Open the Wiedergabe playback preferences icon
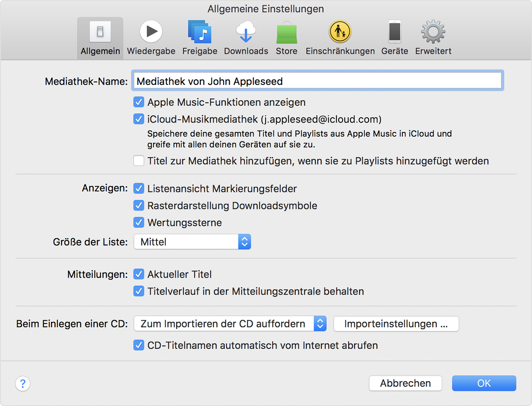The height and width of the screenshot is (406, 532). 151,32
